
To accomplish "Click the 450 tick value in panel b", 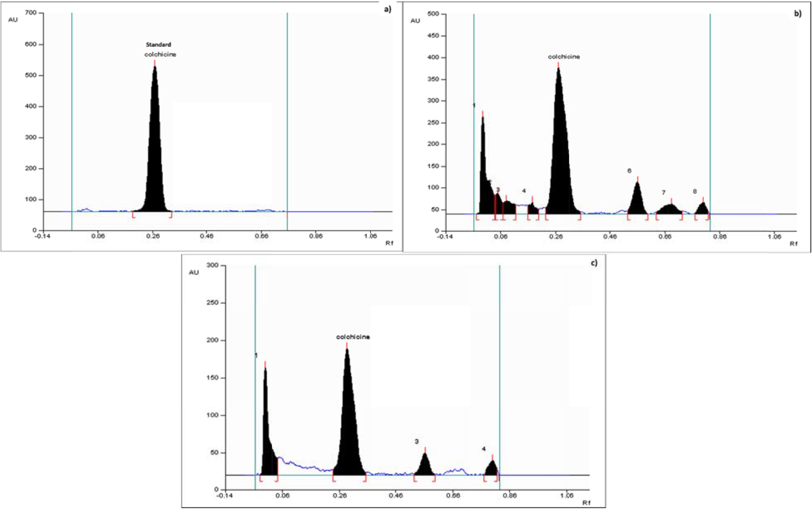I will [434, 36].
